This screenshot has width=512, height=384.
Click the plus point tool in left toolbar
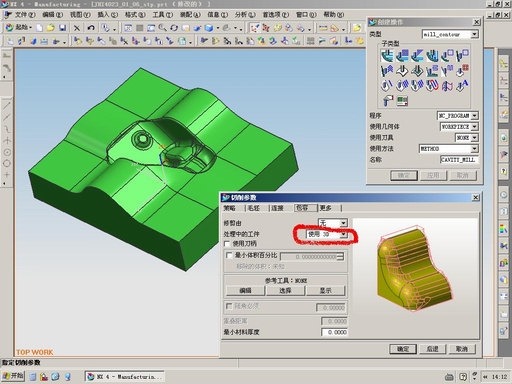click(x=7, y=174)
